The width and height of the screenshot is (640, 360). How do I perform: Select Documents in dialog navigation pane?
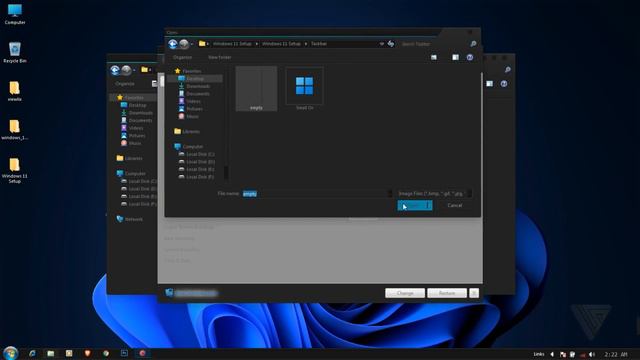(194, 94)
